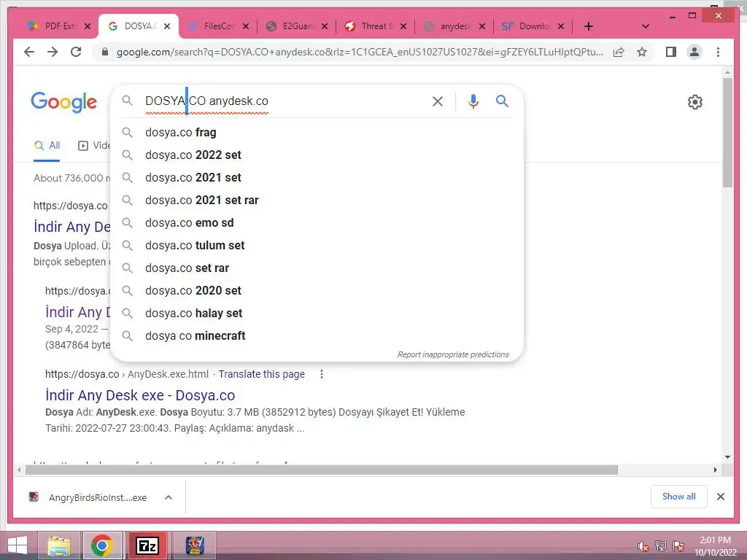The image size is (747, 560).
Task: Start voice search with the microphone
Action: tap(473, 101)
